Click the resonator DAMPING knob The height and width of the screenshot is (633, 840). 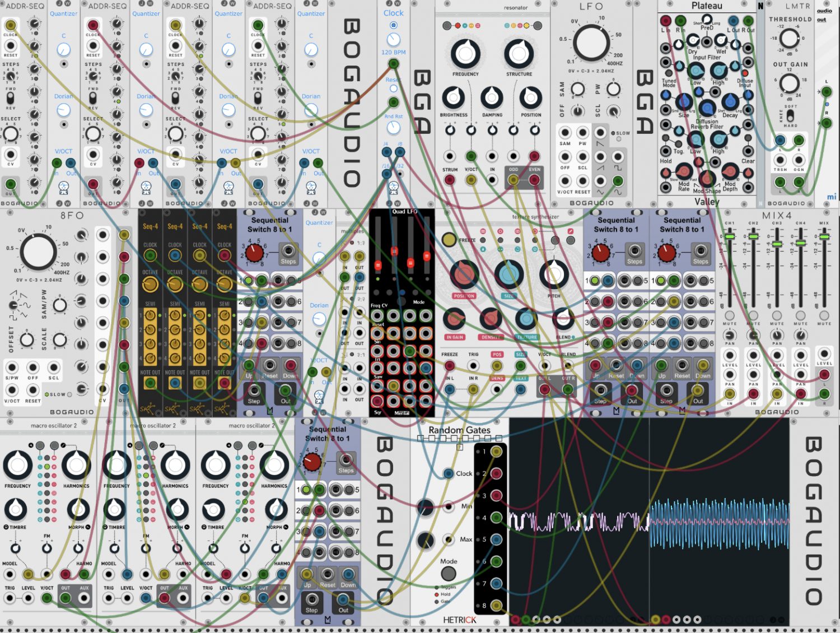[x=492, y=97]
